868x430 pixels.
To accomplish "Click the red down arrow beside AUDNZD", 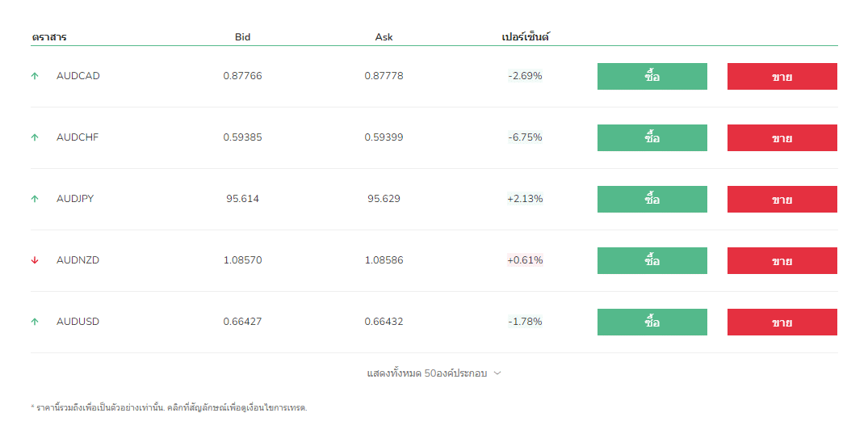I will 35,260.
